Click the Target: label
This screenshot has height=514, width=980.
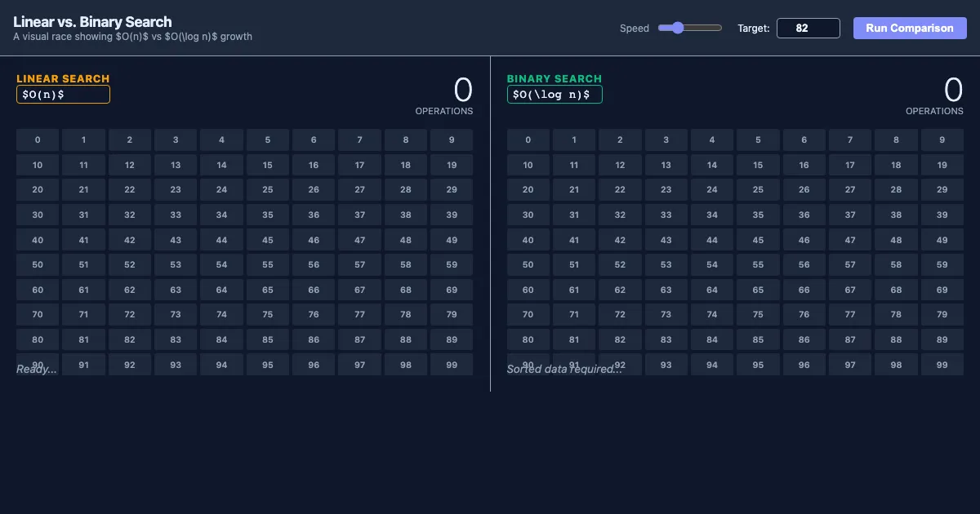754,29
